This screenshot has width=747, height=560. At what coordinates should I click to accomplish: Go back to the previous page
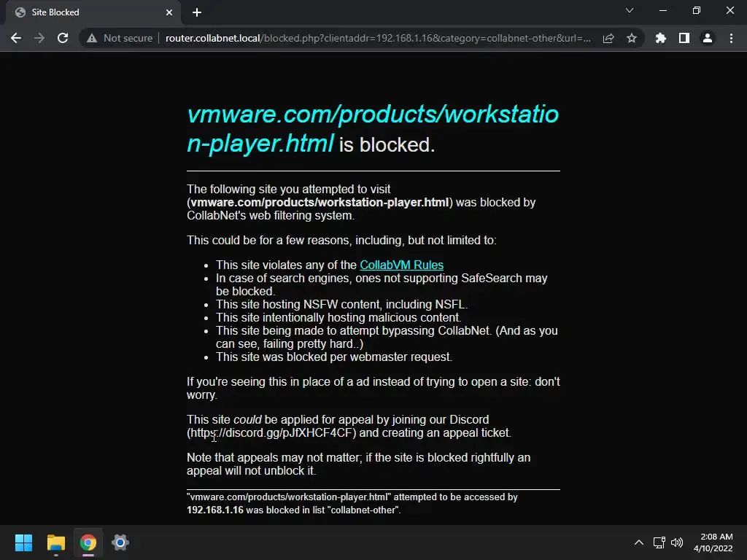16,38
